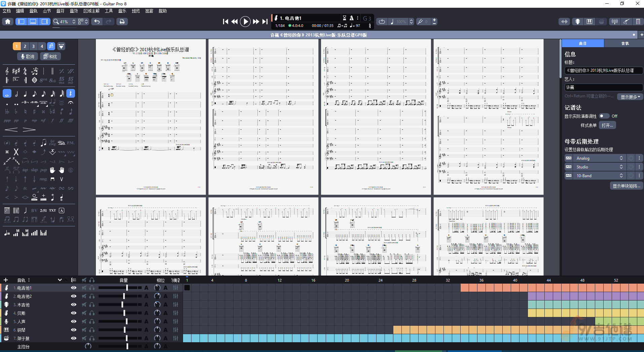
Task: Open the line-in guitar cable icon
Action: pyautogui.click(x=626, y=22)
